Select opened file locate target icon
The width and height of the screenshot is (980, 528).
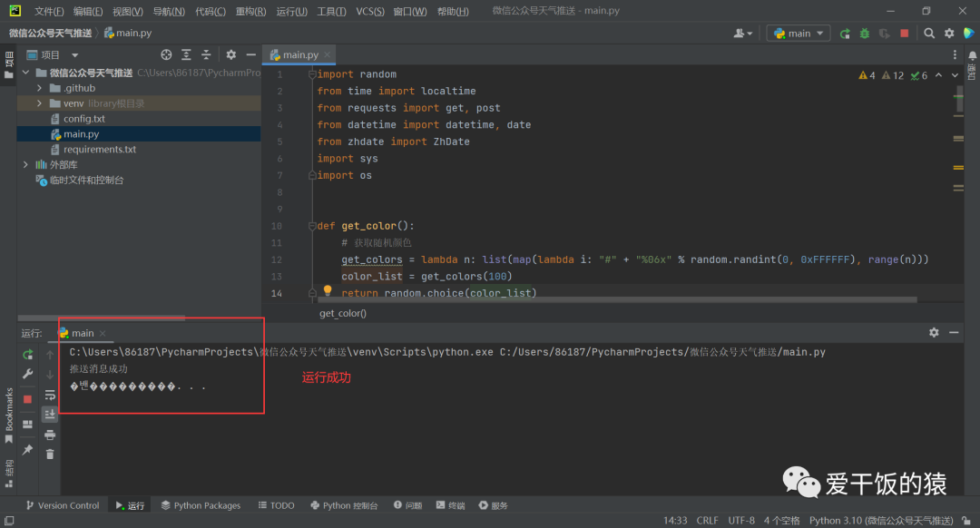(166, 55)
